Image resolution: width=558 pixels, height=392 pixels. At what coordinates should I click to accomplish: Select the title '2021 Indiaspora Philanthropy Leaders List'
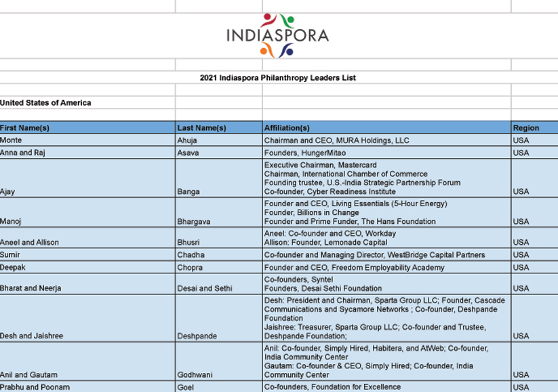(x=277, y=77)
